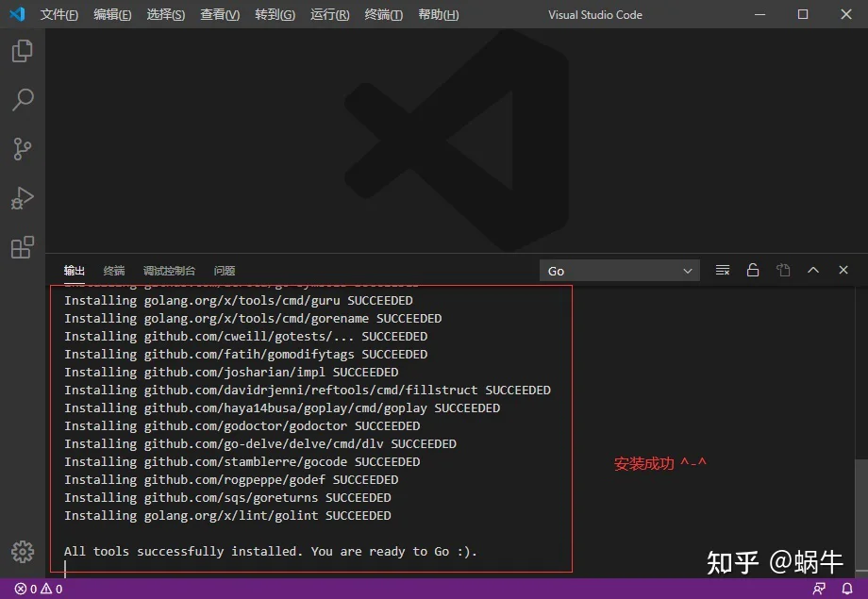
Task: Close the Visual Studio Code window
Action: (x=846, y=14)
